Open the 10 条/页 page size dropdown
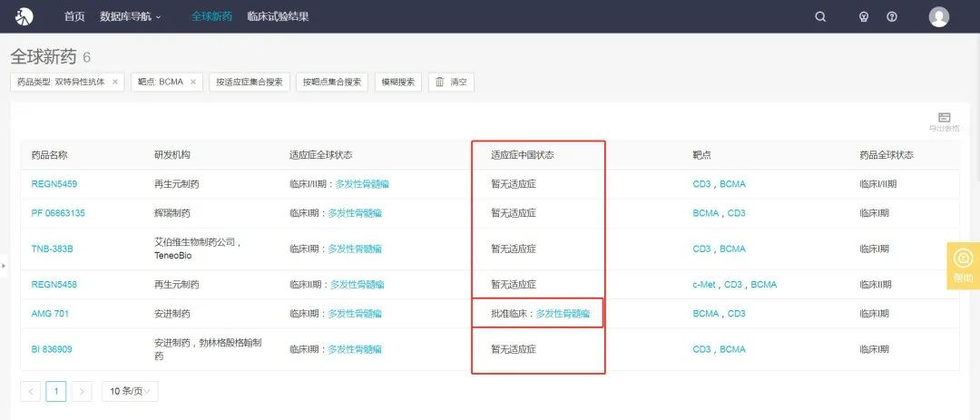The image size is (980, 420). pos(130,391)
